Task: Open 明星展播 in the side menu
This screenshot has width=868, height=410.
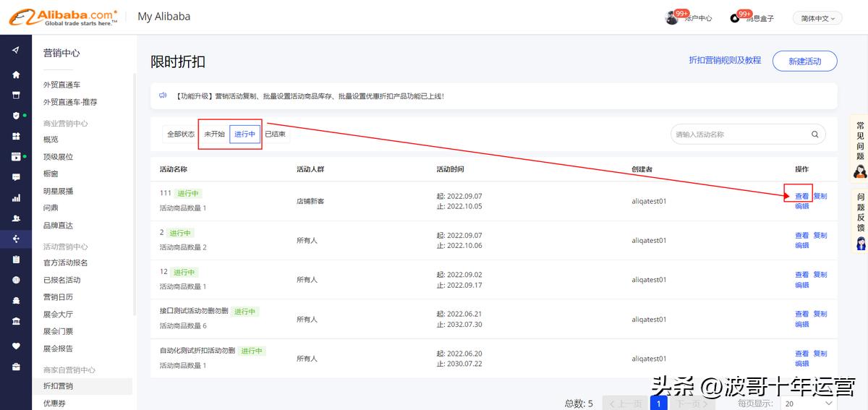Action: 58,192
